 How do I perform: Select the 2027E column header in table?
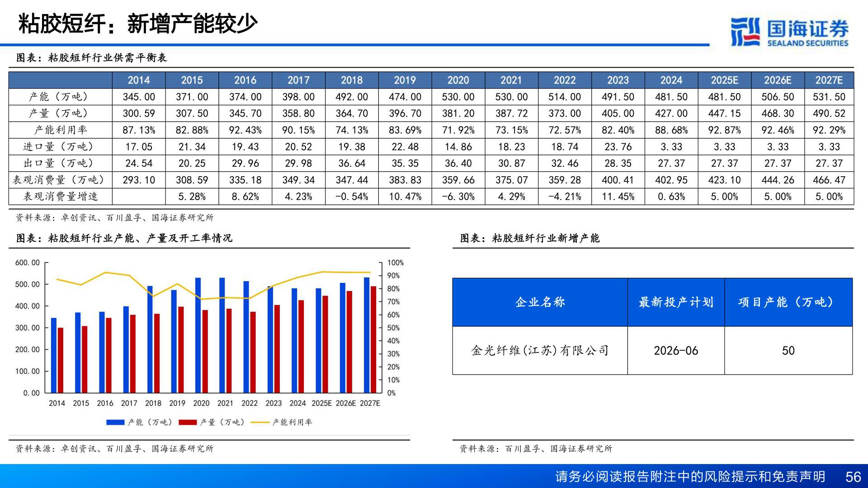tap(829, 80)
